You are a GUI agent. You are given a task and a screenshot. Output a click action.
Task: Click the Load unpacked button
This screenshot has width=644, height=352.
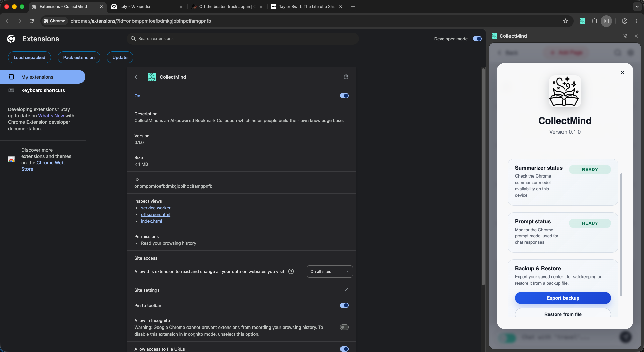[x=30, y=57]
